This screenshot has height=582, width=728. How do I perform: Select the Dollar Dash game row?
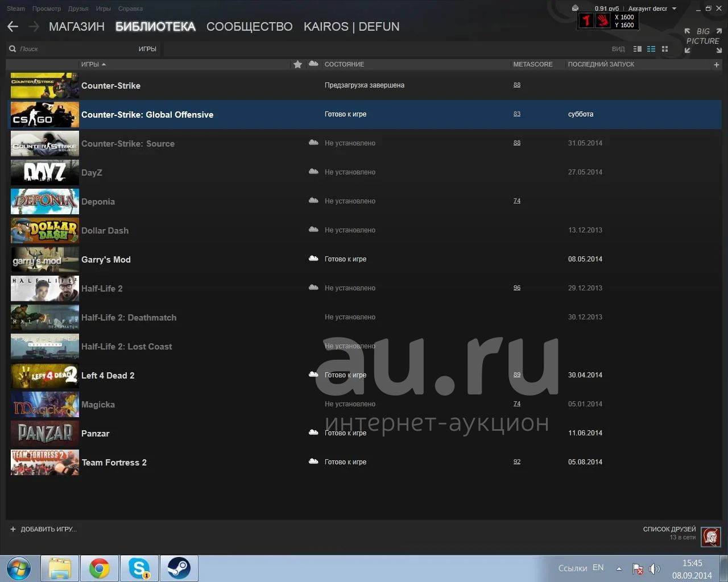click(364, 230)
